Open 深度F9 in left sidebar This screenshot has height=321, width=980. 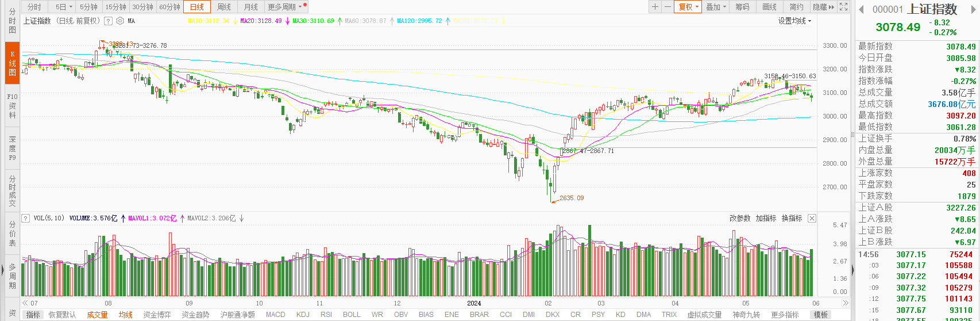pos(12,148)
